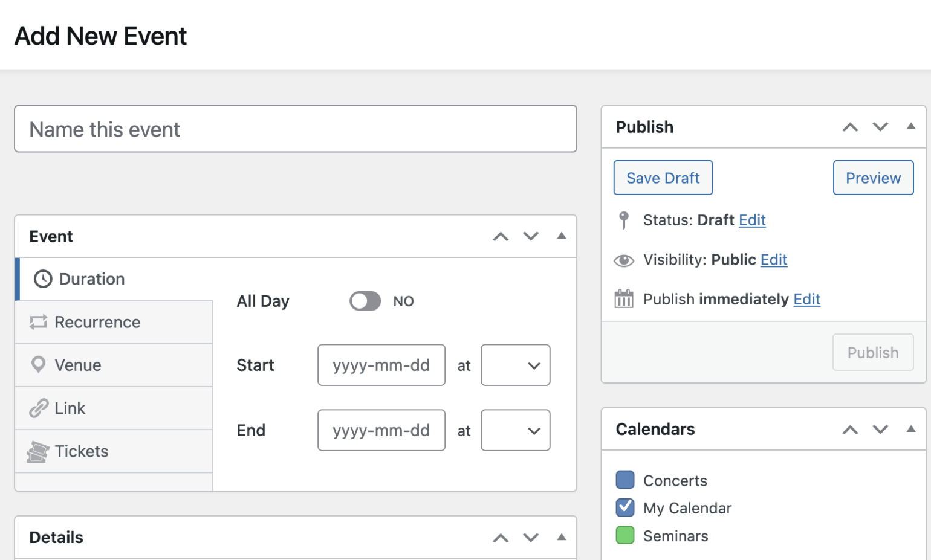931x560 pixels.
Task: Click the Start date field
Action: 381,365
